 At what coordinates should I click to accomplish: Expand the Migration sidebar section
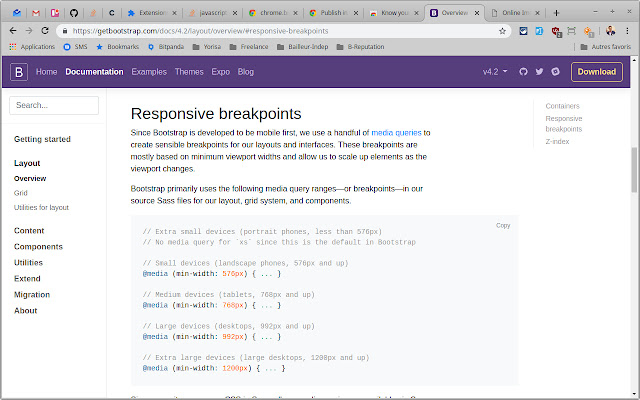tap(32, 294)
